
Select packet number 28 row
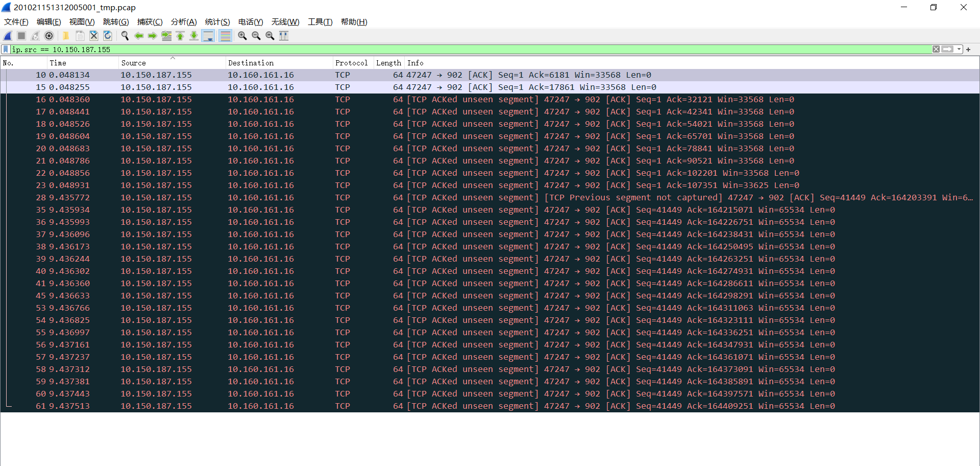point(490,198)
